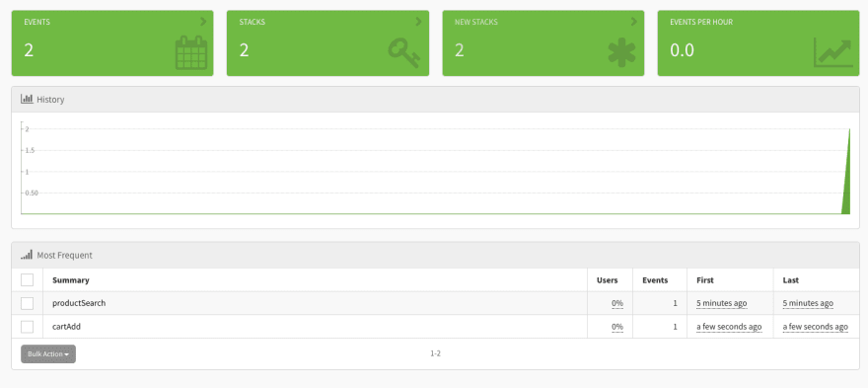Click the events count 1 for cartAdd
The image size is (868, 388).
tap(676, 327)
